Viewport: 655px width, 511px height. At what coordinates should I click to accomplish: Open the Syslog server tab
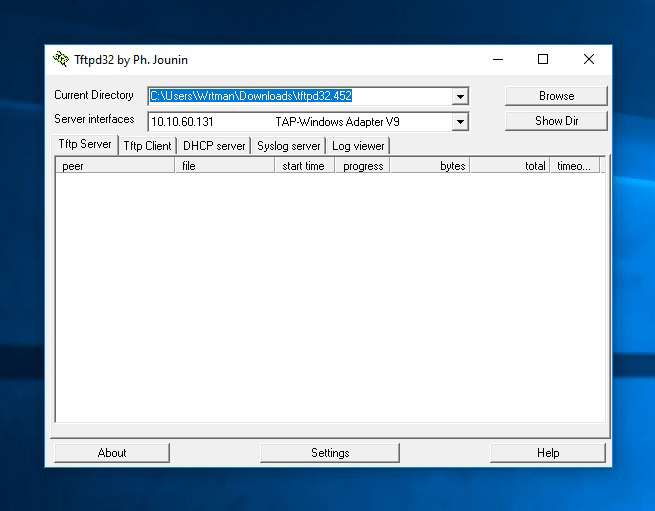[289, 146]
